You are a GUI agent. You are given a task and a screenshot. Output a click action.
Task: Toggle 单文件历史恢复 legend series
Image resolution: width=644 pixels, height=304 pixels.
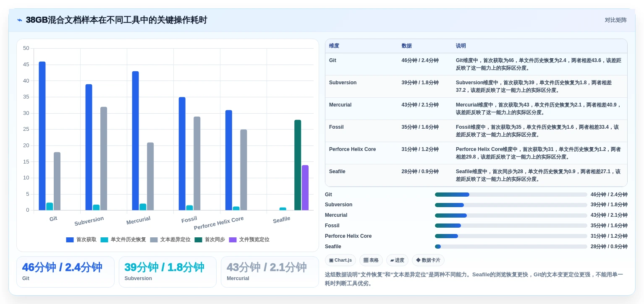click(123, 239)
